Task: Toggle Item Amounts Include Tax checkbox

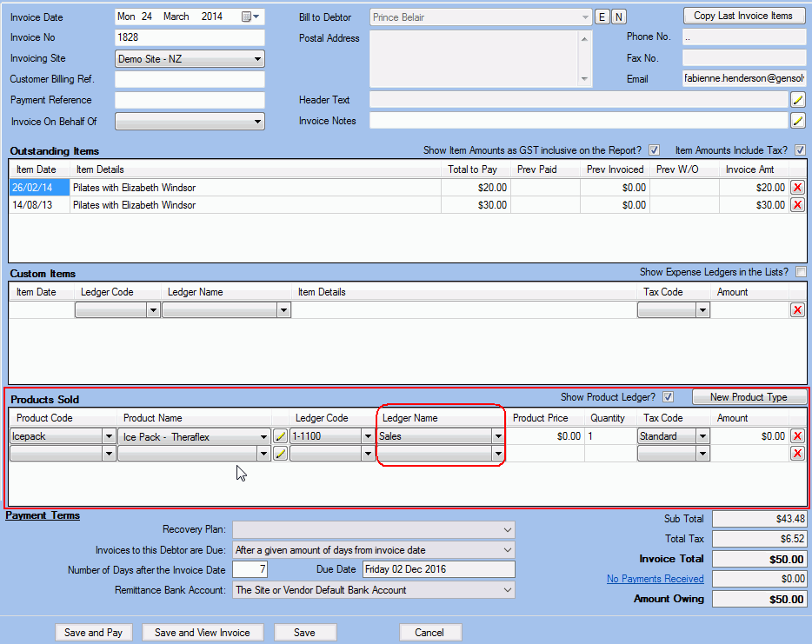Action: pyautogui.click(x=801, y=150)
